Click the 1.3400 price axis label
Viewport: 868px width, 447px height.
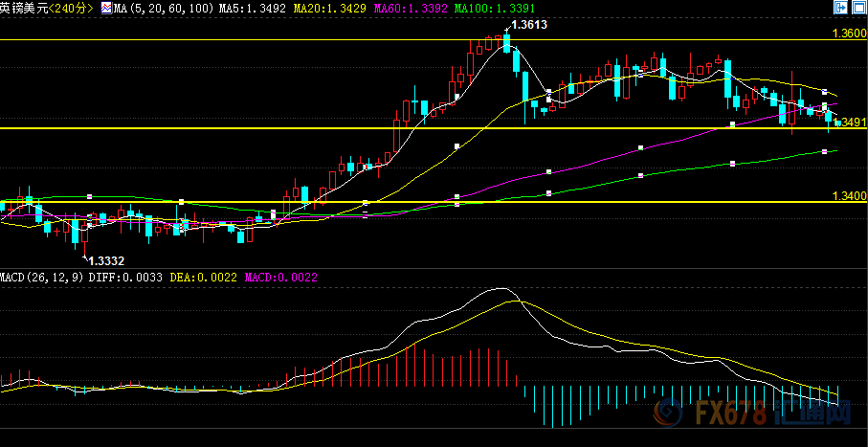[849, 195]
